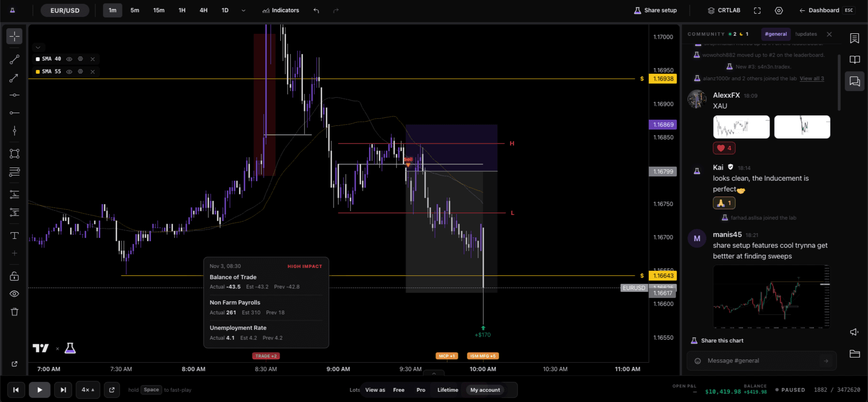This screenshot has height=402, width=868.
Task: Open SMA 40 indicator settings
Action: (x=80, y=59)
